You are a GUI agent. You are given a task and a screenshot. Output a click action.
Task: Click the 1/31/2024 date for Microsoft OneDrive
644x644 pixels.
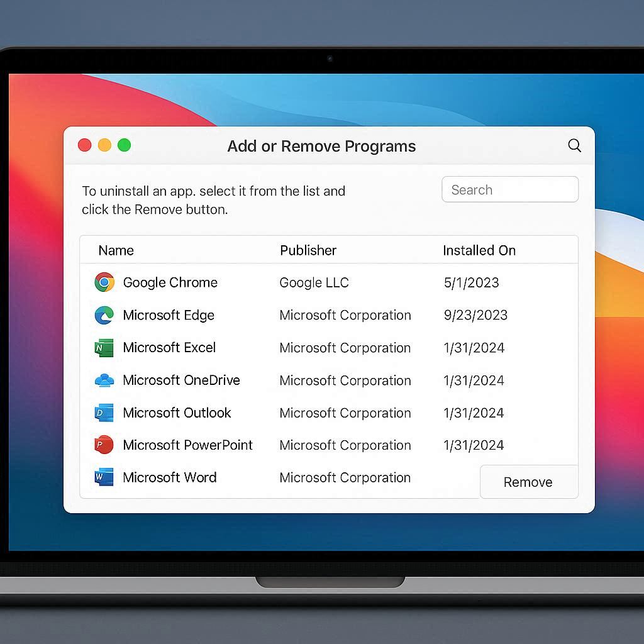pyautogui.click(x=474, y=380)
